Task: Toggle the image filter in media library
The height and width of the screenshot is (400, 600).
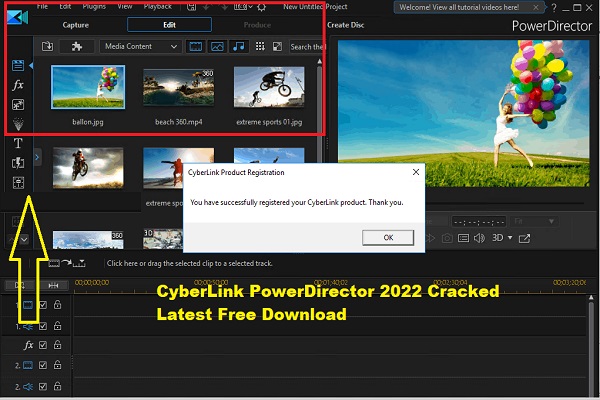Action: tap(217, 47)
